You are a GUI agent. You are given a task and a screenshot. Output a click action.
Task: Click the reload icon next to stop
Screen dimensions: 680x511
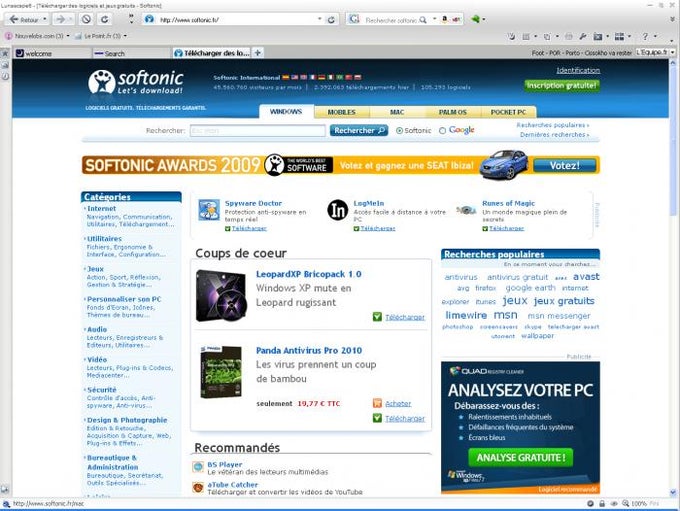click(105, 19)
